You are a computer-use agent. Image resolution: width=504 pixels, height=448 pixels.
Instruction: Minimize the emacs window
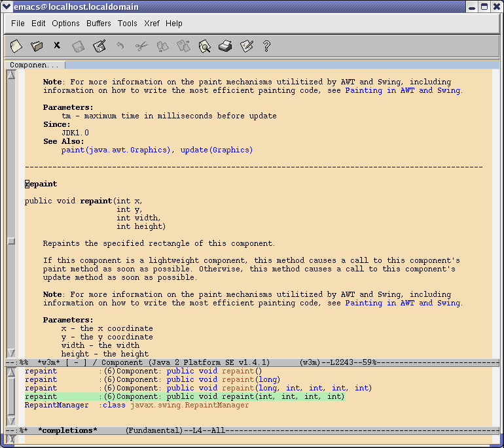coord(472,7)
